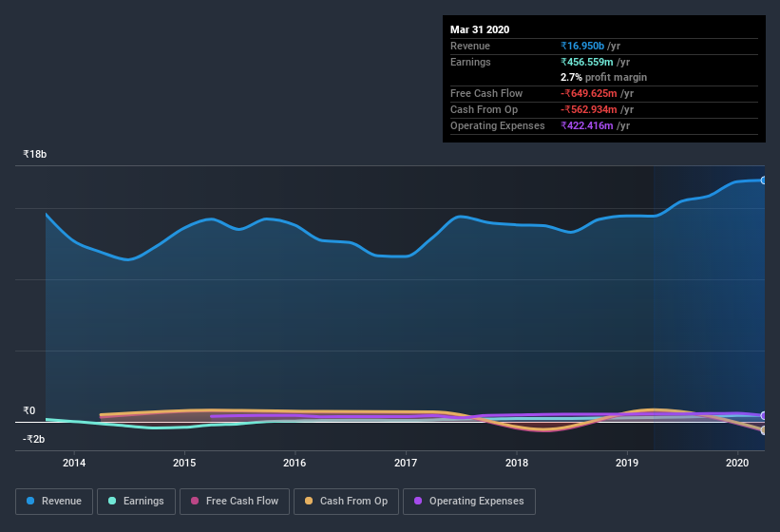Click the ₹456.559m earnings value
780x532 pixels.
(587, 62)
